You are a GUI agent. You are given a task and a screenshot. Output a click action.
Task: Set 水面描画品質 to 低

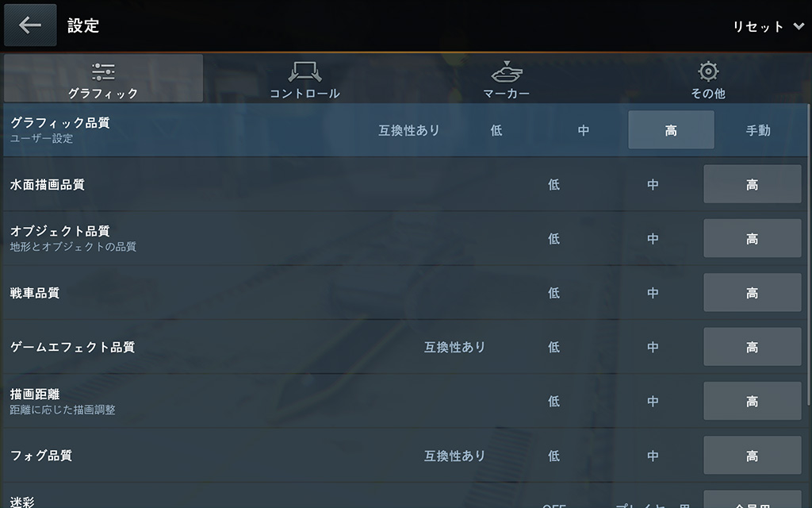[x=554, y=184]
